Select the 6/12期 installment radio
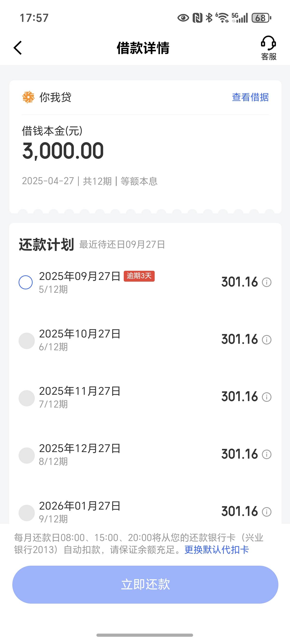Viewport: 290px width, 644px height. point(27,341)
